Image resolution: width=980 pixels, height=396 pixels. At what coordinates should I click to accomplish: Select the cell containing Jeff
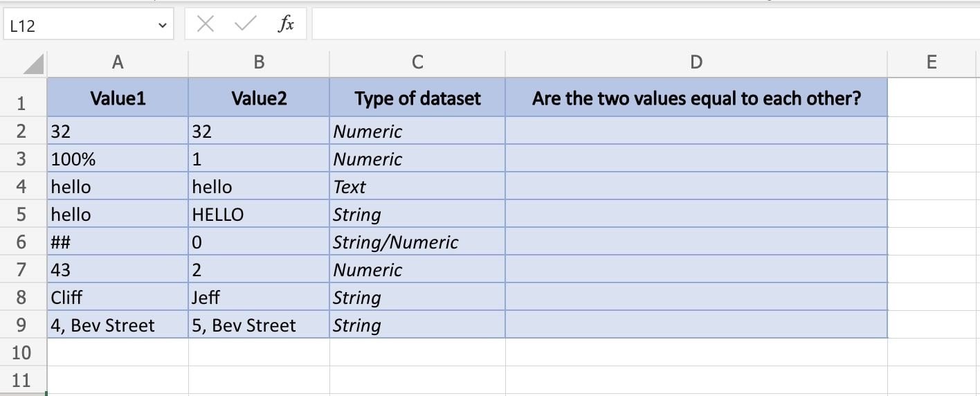click(259, 297)
